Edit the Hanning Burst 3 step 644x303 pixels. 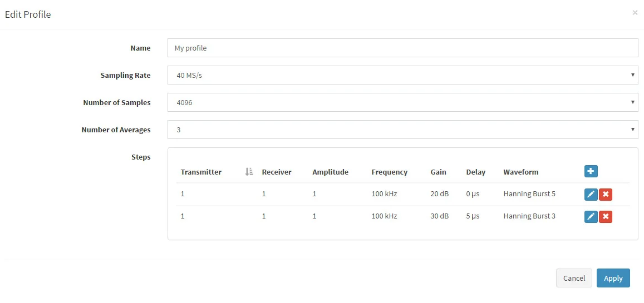[591, 216]
